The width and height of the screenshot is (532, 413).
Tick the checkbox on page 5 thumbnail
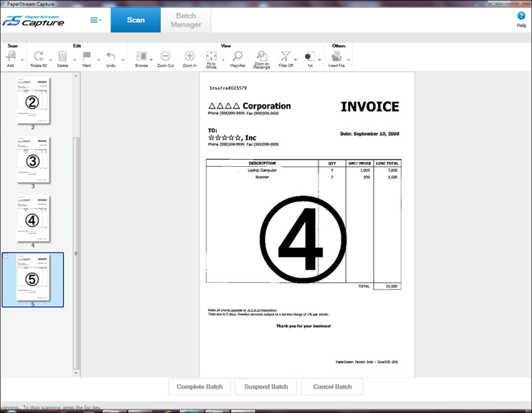pyautogui.click(x=6, y=257)
